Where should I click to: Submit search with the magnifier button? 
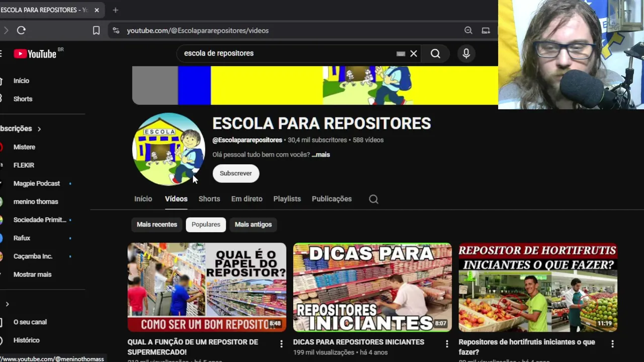[x=435, y=54]
